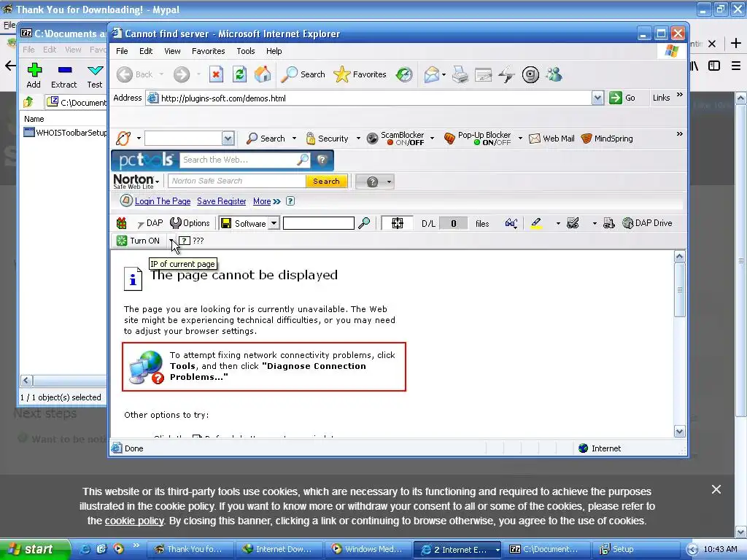Click the IE Refresh button
This screenshot has width=747, height=560.
239,74
